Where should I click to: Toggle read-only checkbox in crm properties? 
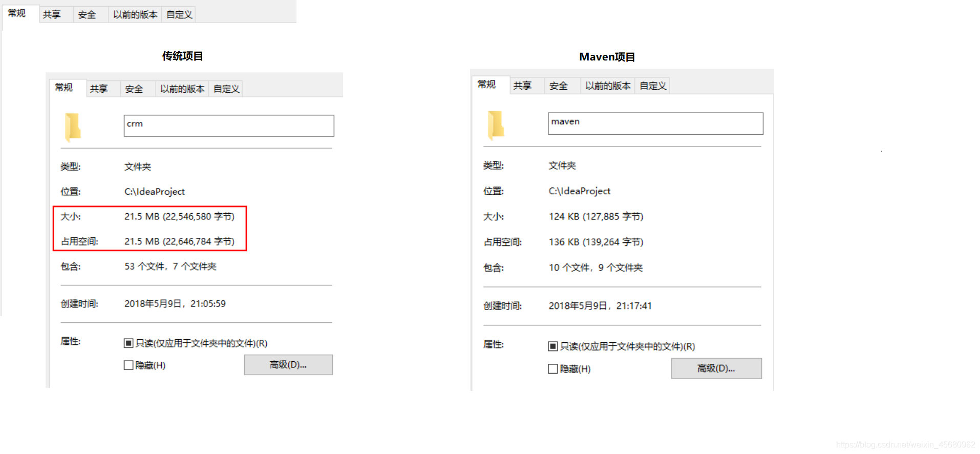click(129, 343)
